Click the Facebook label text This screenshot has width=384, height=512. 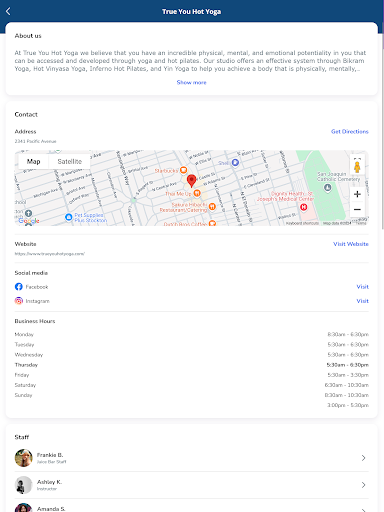37,287
